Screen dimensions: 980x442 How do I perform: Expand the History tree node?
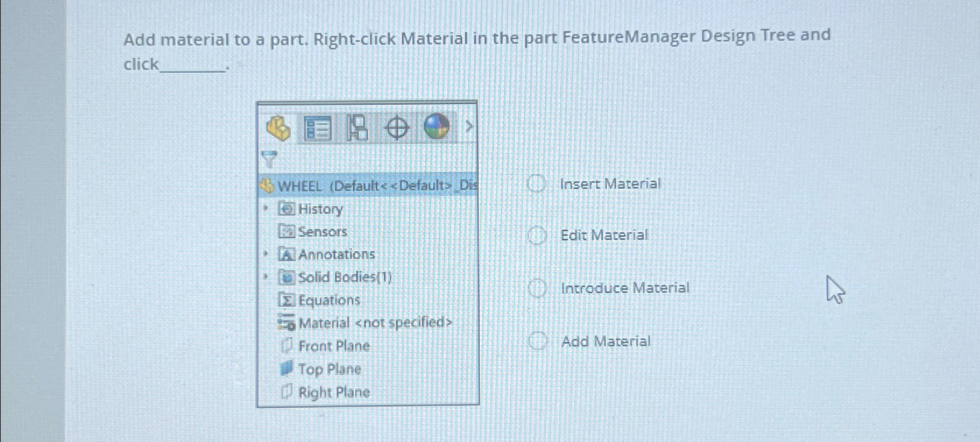265,208
